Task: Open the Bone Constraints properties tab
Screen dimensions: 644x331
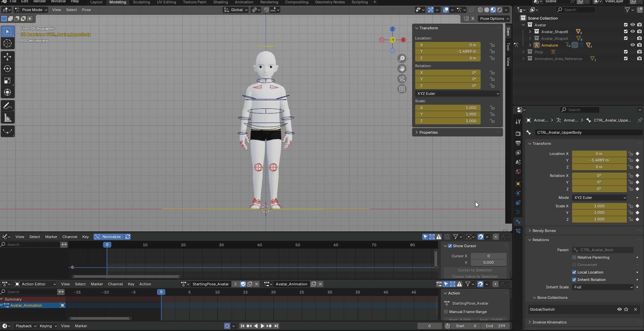Action: [518, 231]
